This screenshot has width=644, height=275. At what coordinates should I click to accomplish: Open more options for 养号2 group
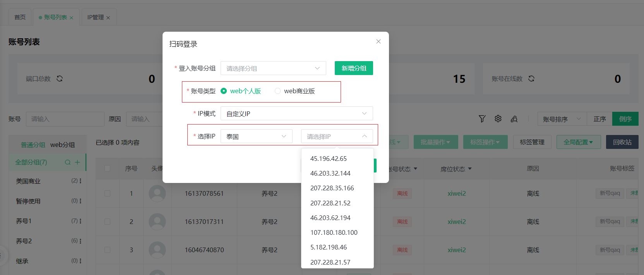point(80,241)
